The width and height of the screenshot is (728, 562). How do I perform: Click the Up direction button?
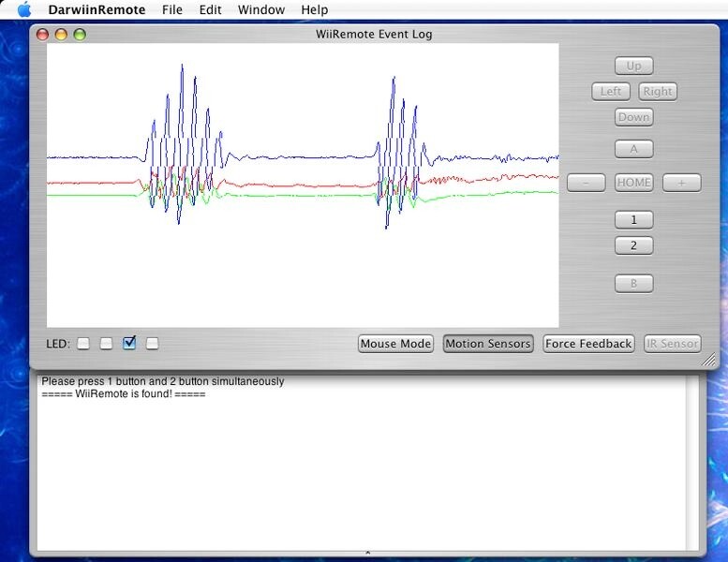click(633, 66)
